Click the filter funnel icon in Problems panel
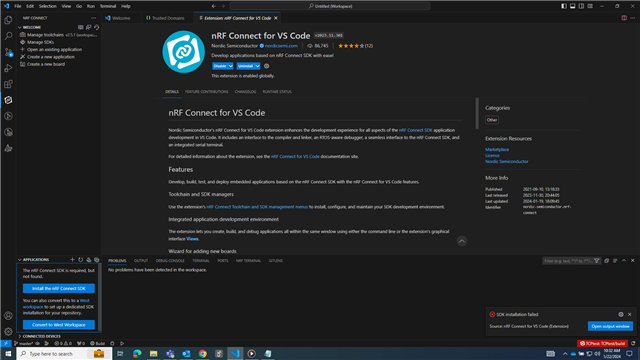The width and height of the screenshot is (640, 360). [597, 261]
